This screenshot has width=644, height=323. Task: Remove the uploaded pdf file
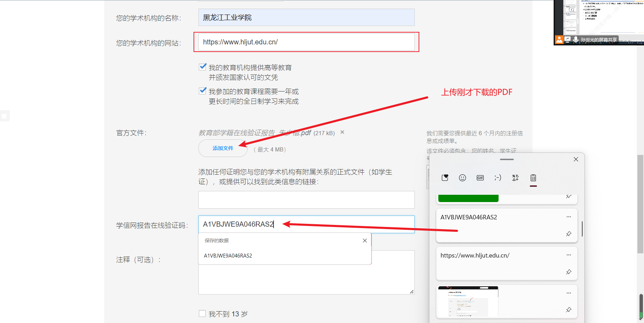(342, 132)
